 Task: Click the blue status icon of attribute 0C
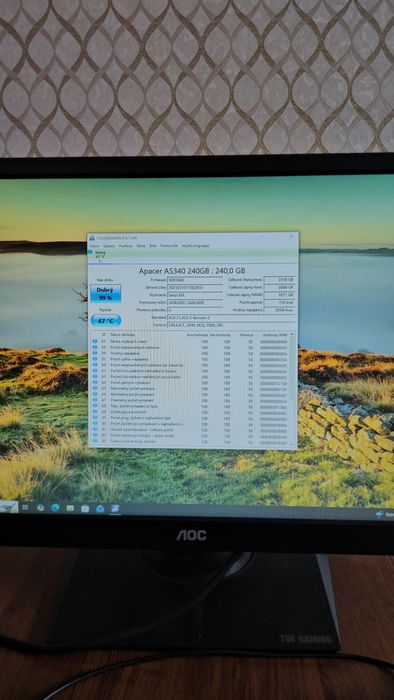tap(95, 359)
